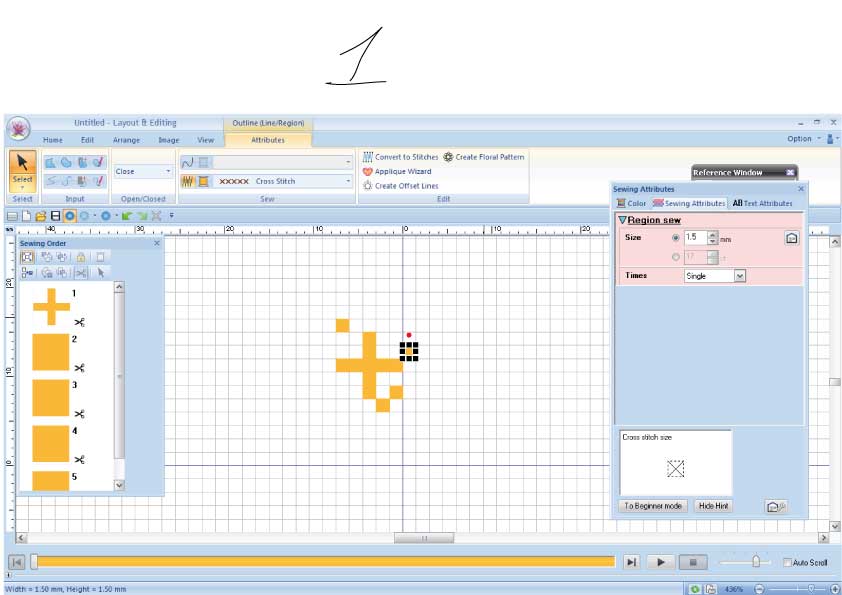This screenshot has width=842, height=595.
Task: Toggle the region sew square icon
Action: tap(204, 162)
